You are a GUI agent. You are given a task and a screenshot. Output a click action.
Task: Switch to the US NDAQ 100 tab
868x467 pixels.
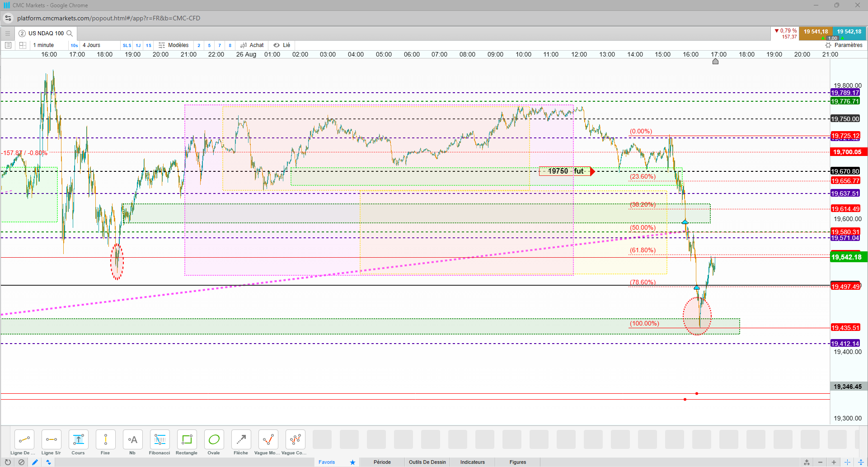pyautogui.click(x=46, y=33)
